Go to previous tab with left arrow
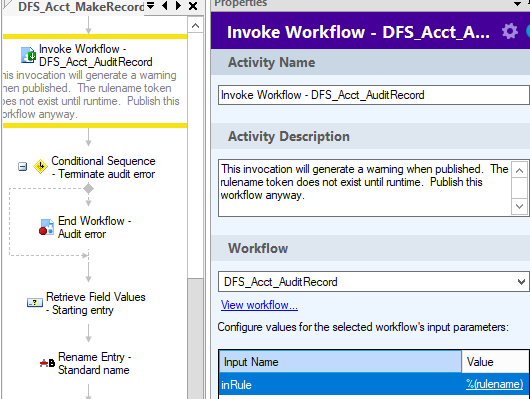Image resolution: width=530 pixels, height=399 pixels. [165, 5]
